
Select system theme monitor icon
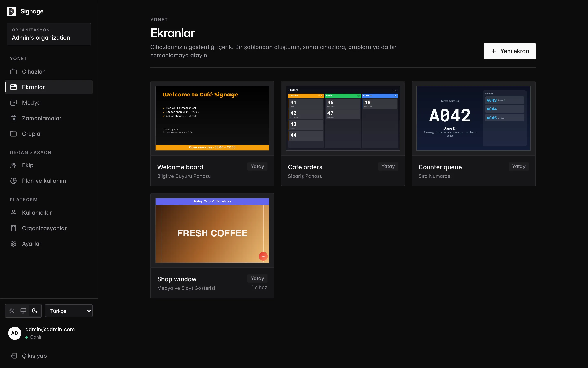(23, 311)
